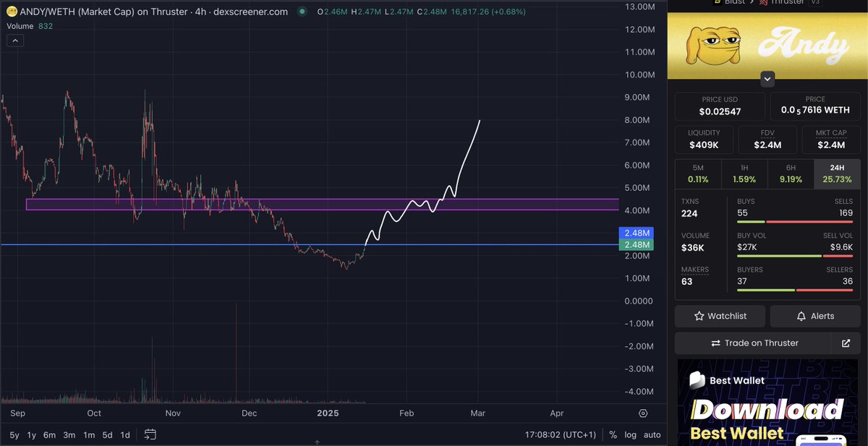The height and width of the screenshot is (446, 868).
Task: Select the purple resistance zone rectangle
Action: click(322, 205)
